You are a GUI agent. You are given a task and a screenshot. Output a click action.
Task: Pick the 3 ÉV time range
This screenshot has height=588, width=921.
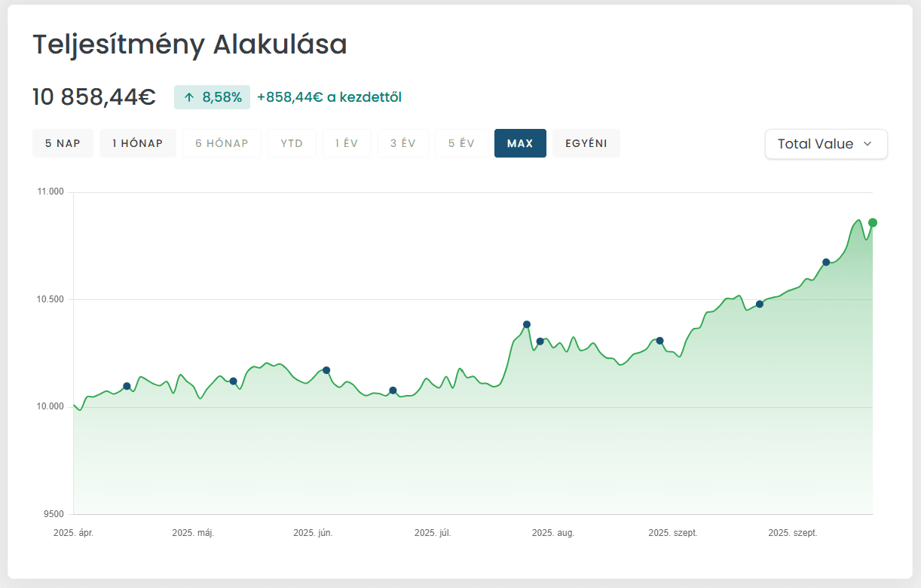403,143
